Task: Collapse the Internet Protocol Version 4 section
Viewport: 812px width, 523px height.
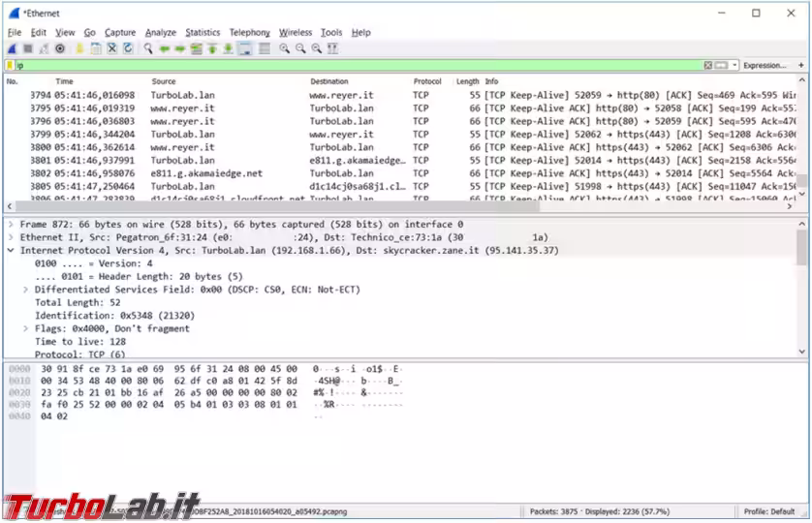Action: point(11,250)
